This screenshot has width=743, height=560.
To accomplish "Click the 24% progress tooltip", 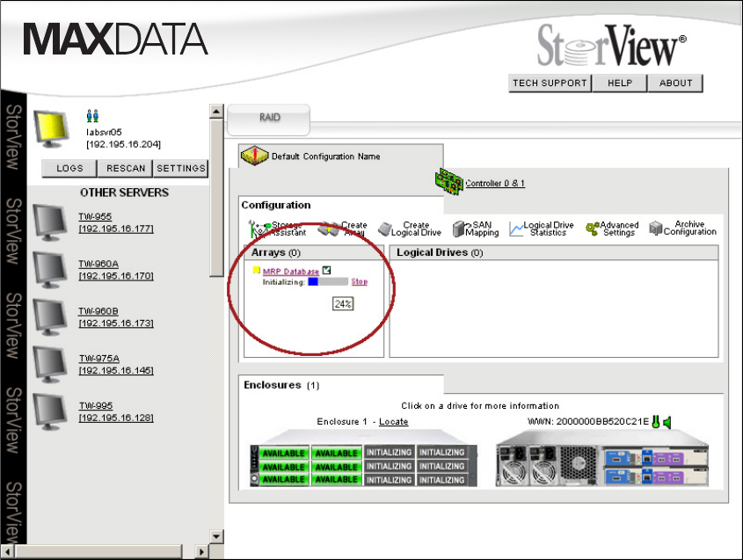I will pyautogui.click(x=343, y=303).
